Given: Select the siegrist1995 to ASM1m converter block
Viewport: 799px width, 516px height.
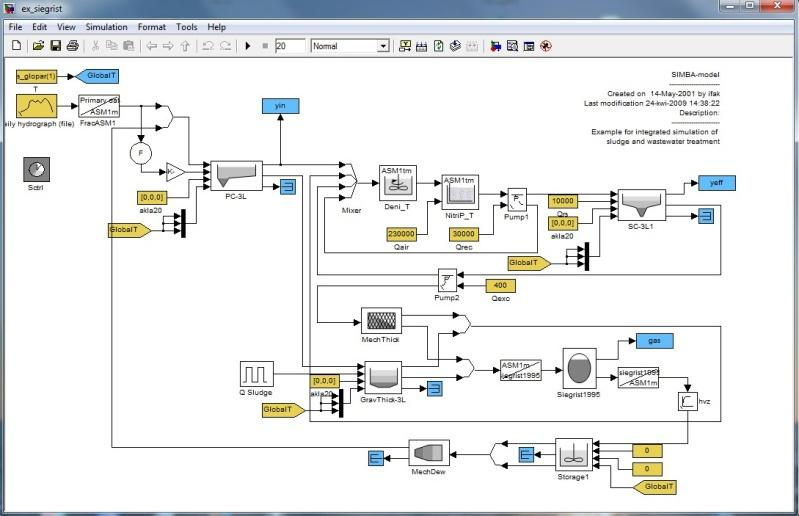Looking at the screenshot, I should [x=638, y=378].
